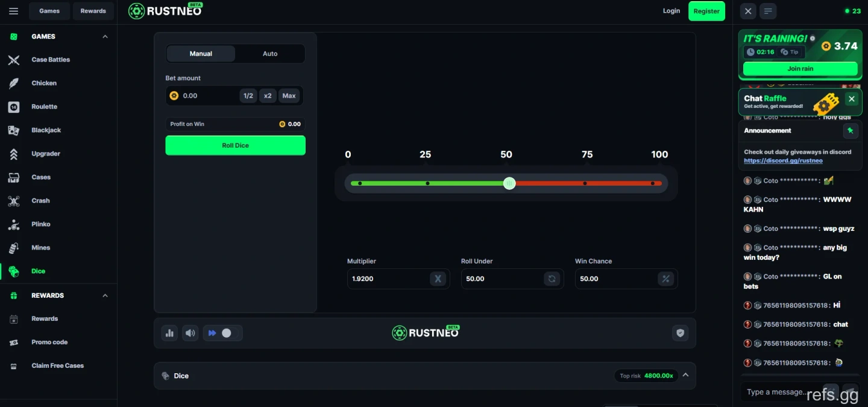This screenshot has height=407, width=868.
Task: Click the rain info icon
Action: pos(812,38)
